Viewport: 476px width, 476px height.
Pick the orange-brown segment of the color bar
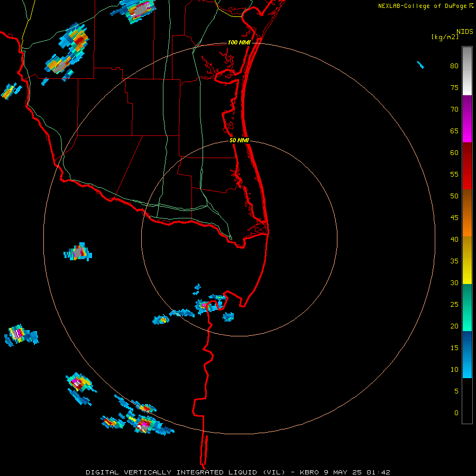(467, 213)
